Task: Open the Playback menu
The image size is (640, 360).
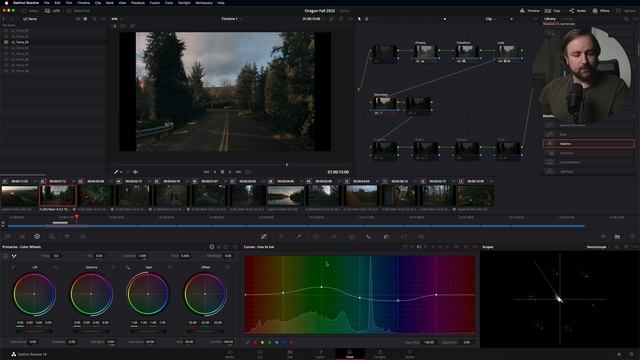Action: [x=138, y=2]
